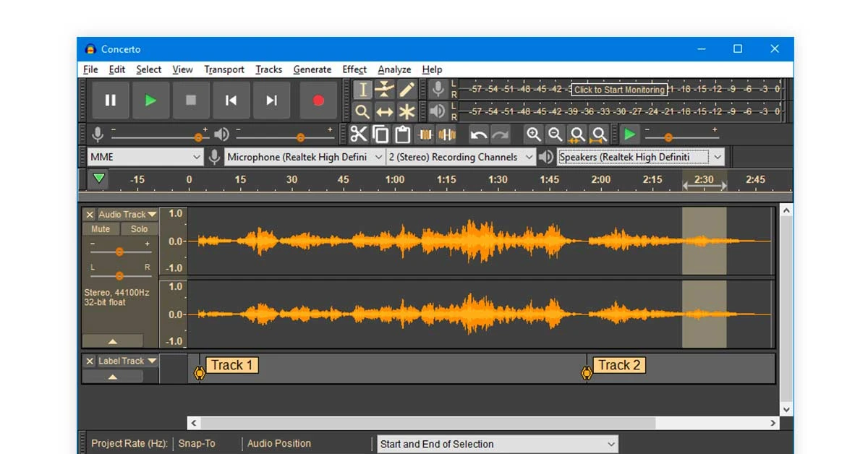The image size is (868, 454).
Task: Adjust the playback volume slider
Action: pos(302,136)
